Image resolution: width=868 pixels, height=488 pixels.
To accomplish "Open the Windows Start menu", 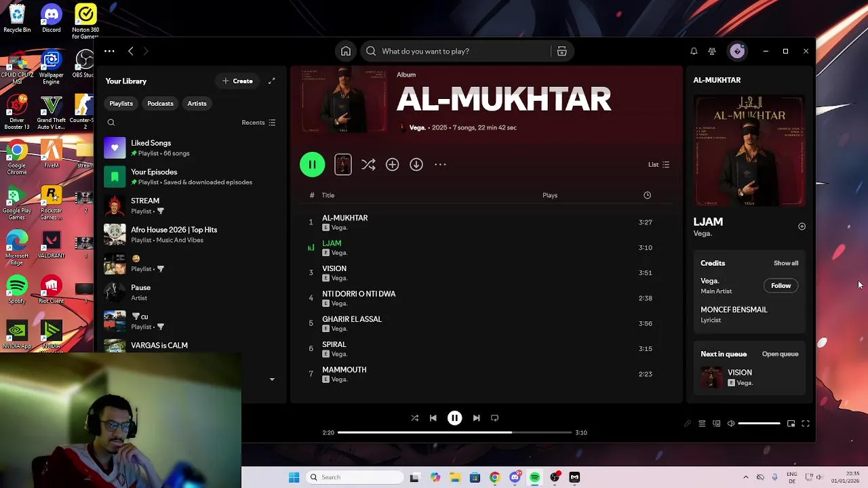I will click(294, 477).
